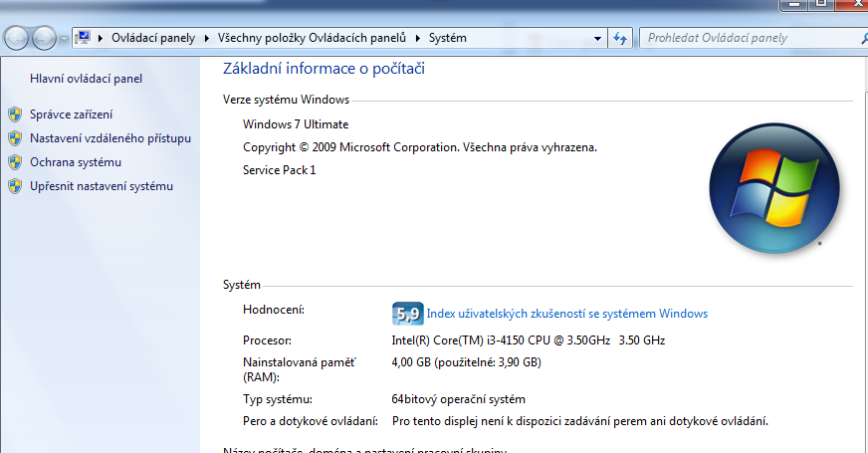Image resolution: width=868 pixels, height=453 pixels.
Task: Click the shield icon beside Ochrana systému
Action: tap(16, 162)
